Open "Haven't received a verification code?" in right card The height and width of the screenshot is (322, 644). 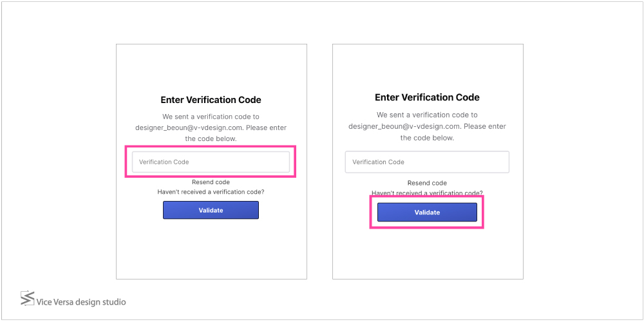tap(427, 193)
